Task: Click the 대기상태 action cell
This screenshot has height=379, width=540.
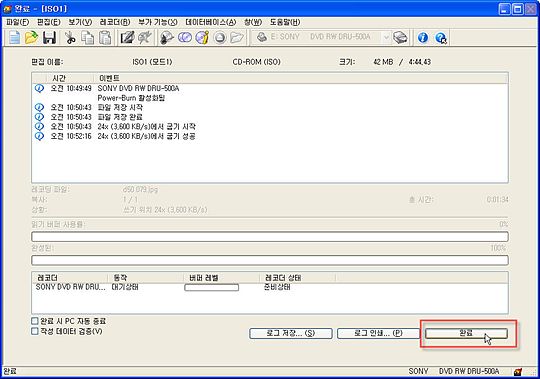Action: coord(125,287)
